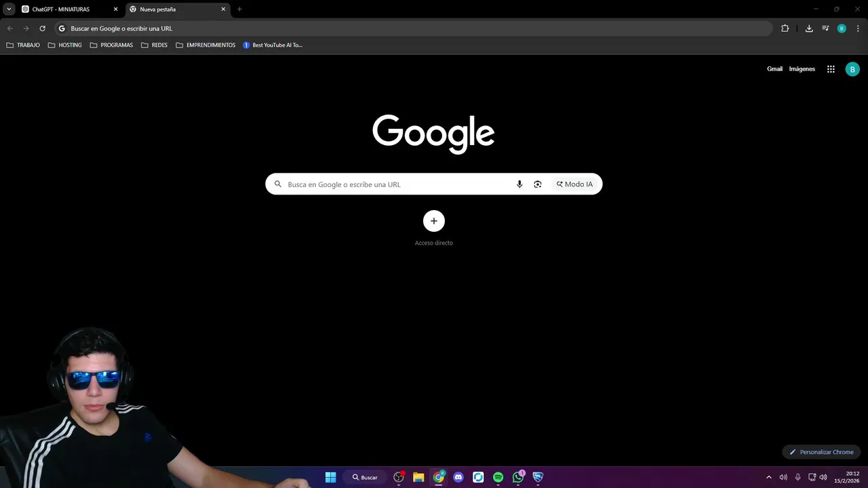Open the PROGRAMAS bookmarks folder
This screenshot has width=868, height=488.
[x=111, y=45]
